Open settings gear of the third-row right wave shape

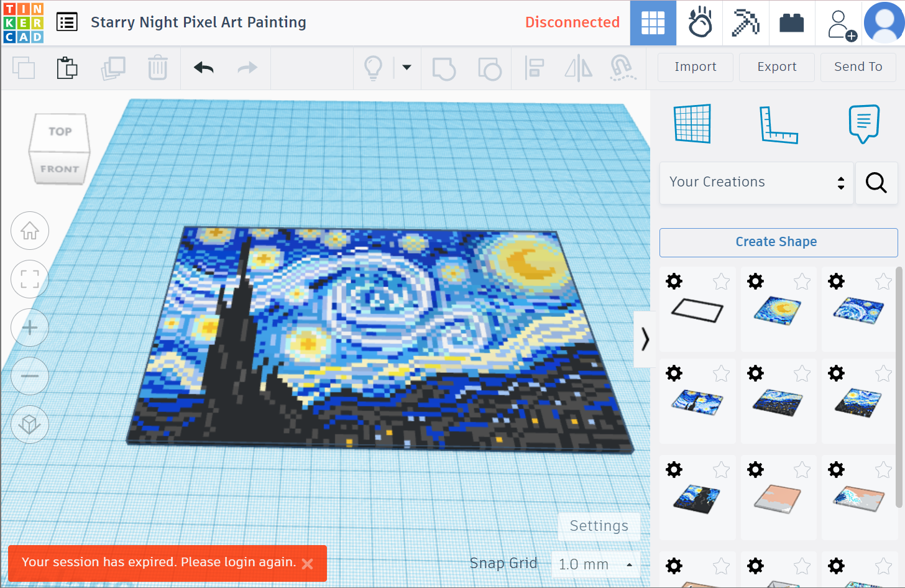[x=836, y=469]
